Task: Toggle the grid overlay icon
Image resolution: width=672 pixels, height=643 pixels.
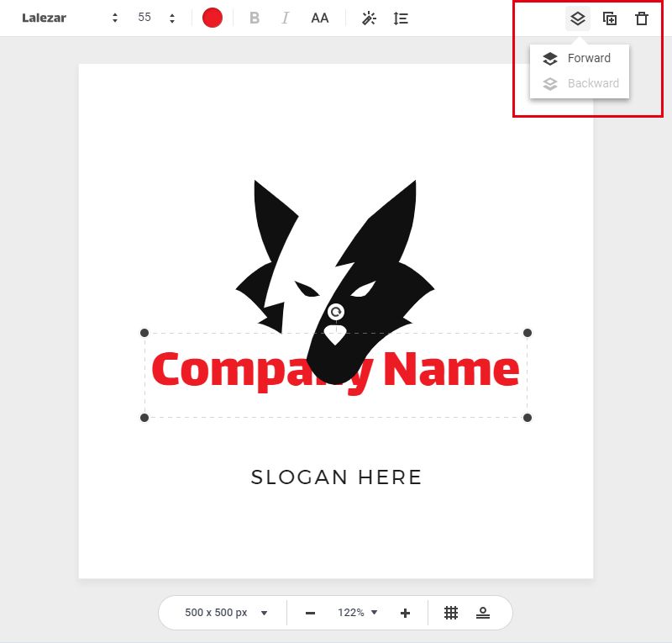Action: [x=451, y=612]
